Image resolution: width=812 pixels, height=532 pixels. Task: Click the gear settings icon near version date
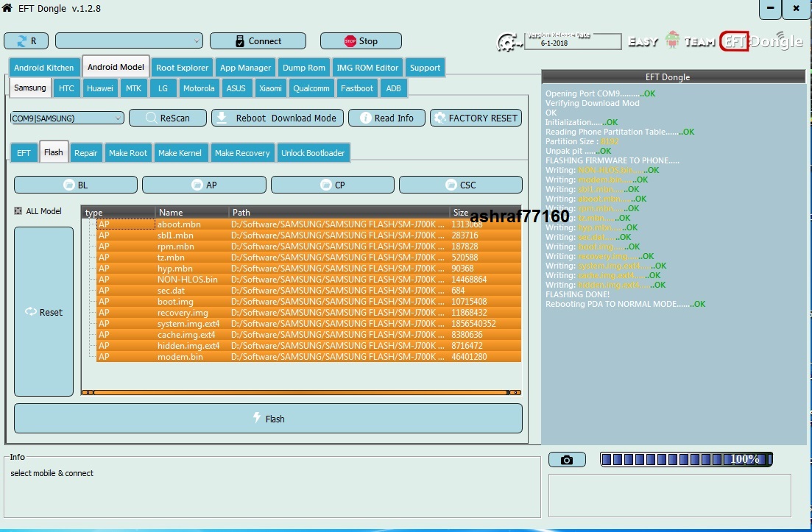(509, 42)
